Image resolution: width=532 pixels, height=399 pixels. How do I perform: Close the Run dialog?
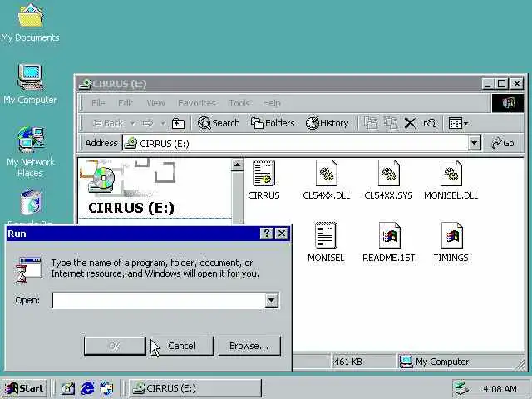point(282,234)
